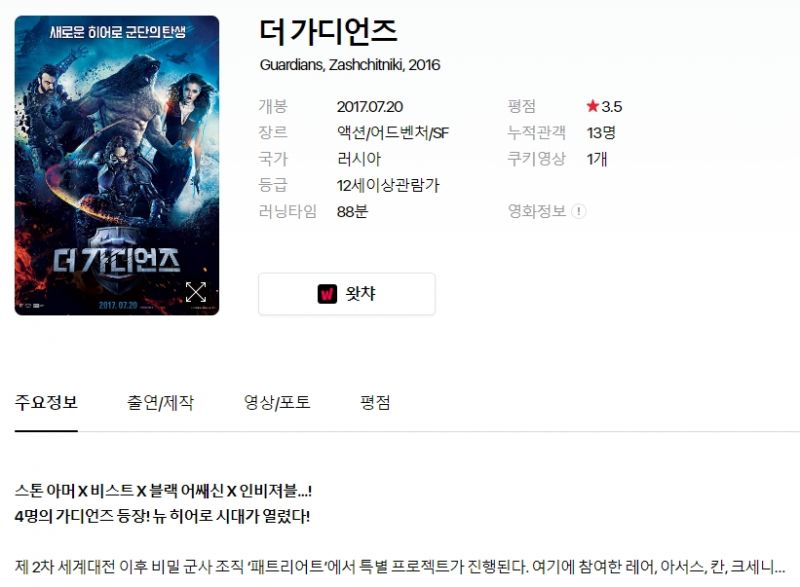
Task: Click the 러시아 country value
Action: pyautogui.click(x=359, y=159)
